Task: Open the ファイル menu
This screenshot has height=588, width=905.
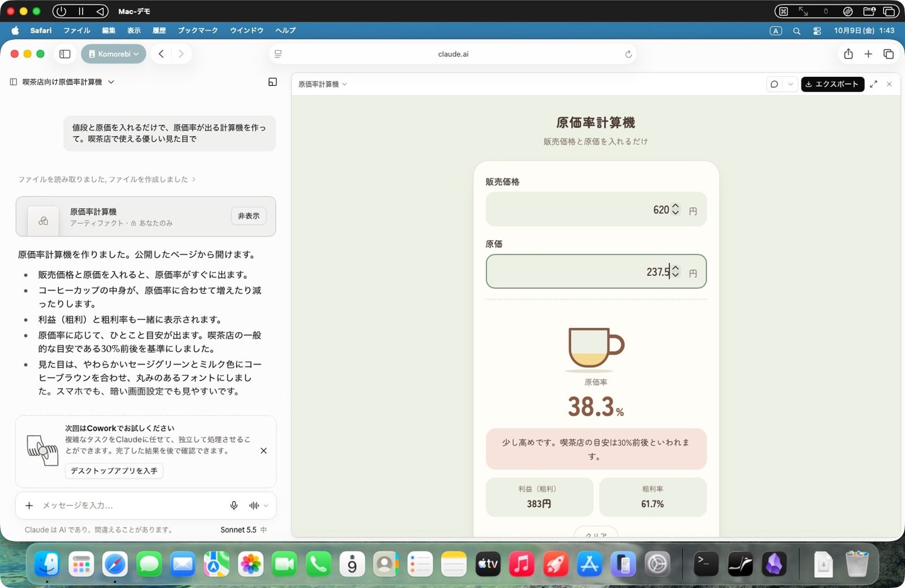Action: tap(77, 31)
